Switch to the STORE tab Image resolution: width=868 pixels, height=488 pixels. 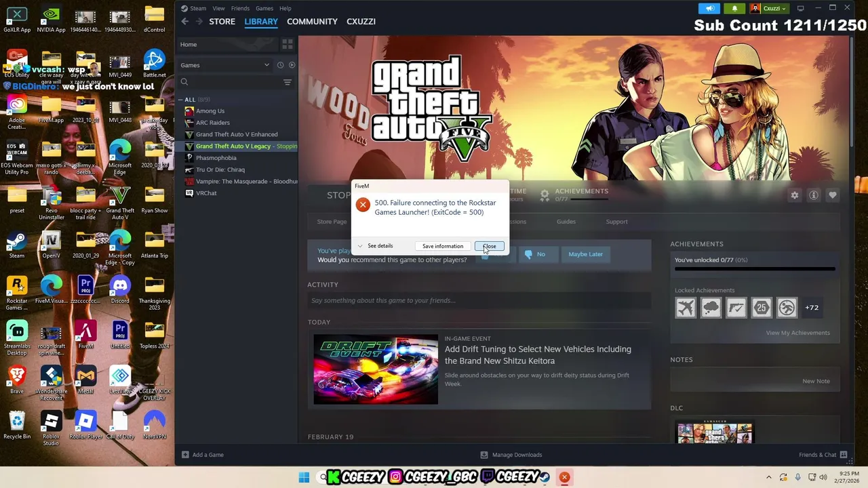point(222,22)
